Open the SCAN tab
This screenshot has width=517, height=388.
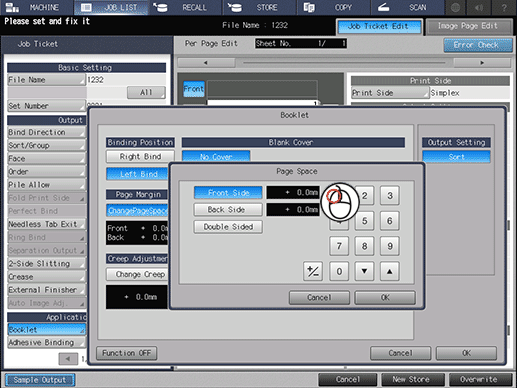(407, 7)
